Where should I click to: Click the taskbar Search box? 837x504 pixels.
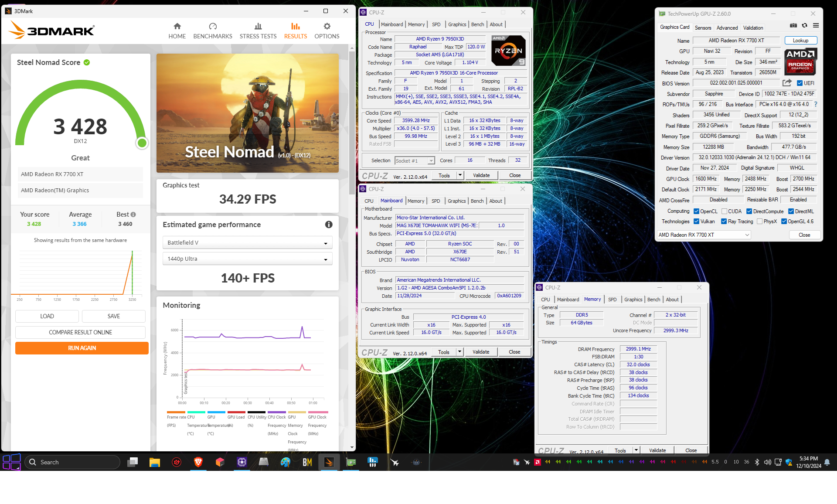coord(72,462)
